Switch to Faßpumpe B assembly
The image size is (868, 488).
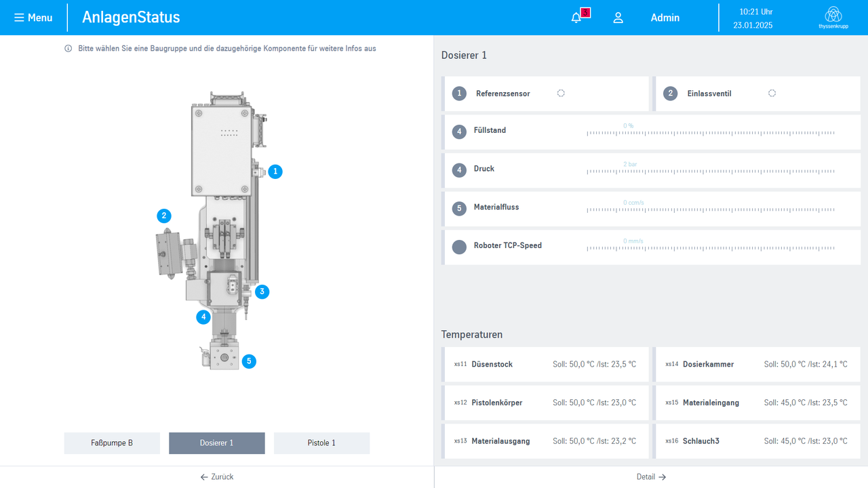pyautogui.click(x=112, y=443)
